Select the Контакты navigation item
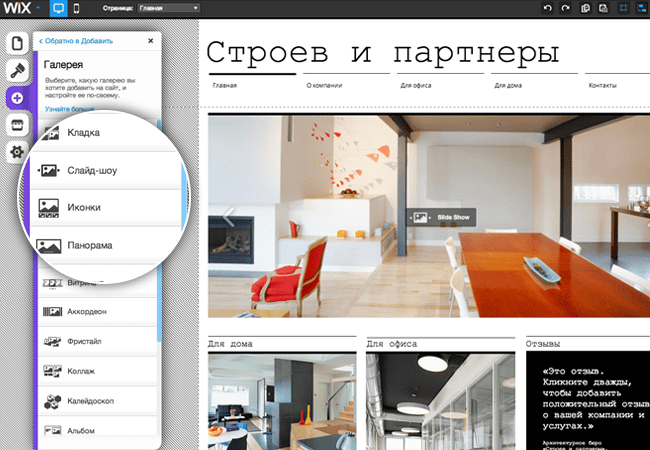650x450 pixels. 602,86
